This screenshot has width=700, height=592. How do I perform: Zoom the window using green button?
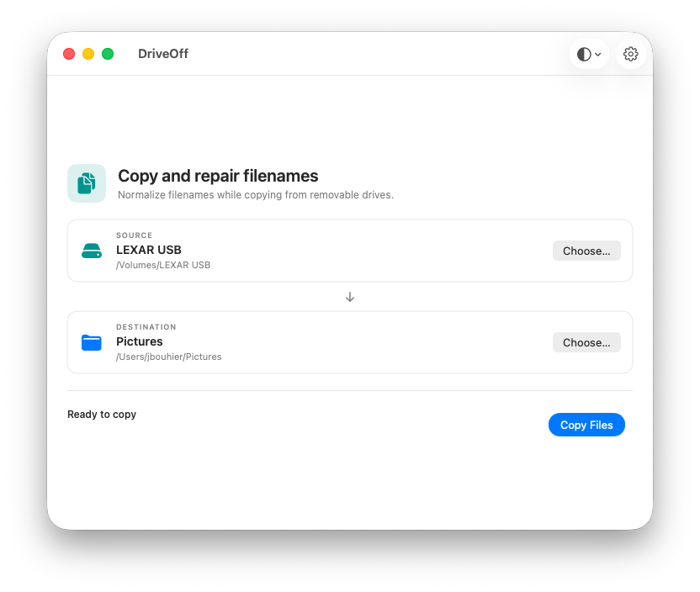click(108, 54)
